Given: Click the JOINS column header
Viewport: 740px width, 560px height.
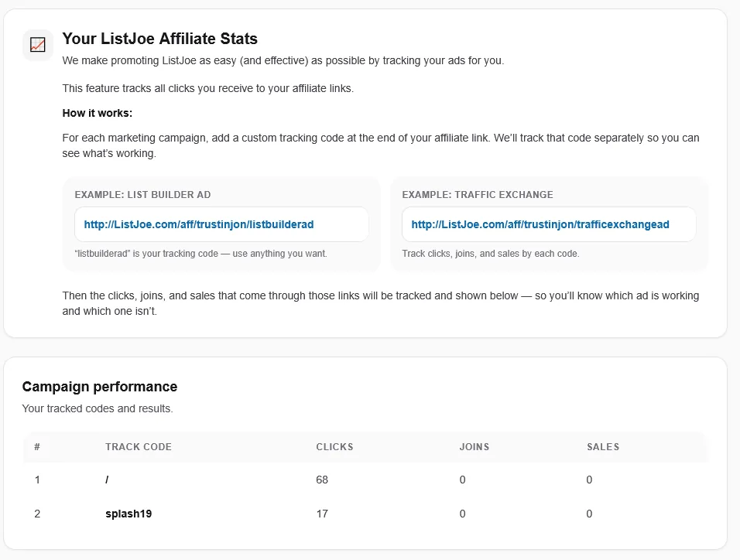Looking at the screenshot, I should pyautogui.click(x=474, y=447).
